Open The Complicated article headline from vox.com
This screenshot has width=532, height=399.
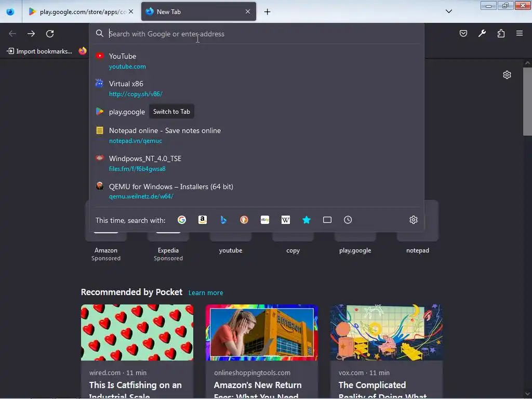point(382,390)
